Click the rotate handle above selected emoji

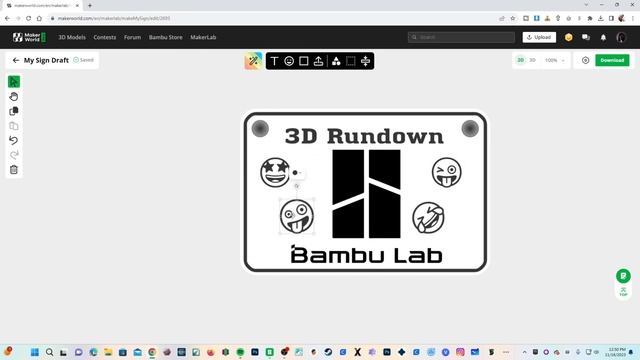click(297, 186)
